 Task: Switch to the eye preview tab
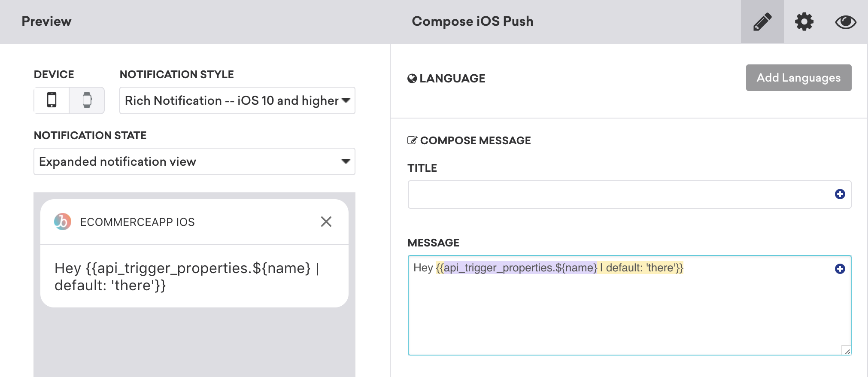pyautogui.click(x=846, y=22)
